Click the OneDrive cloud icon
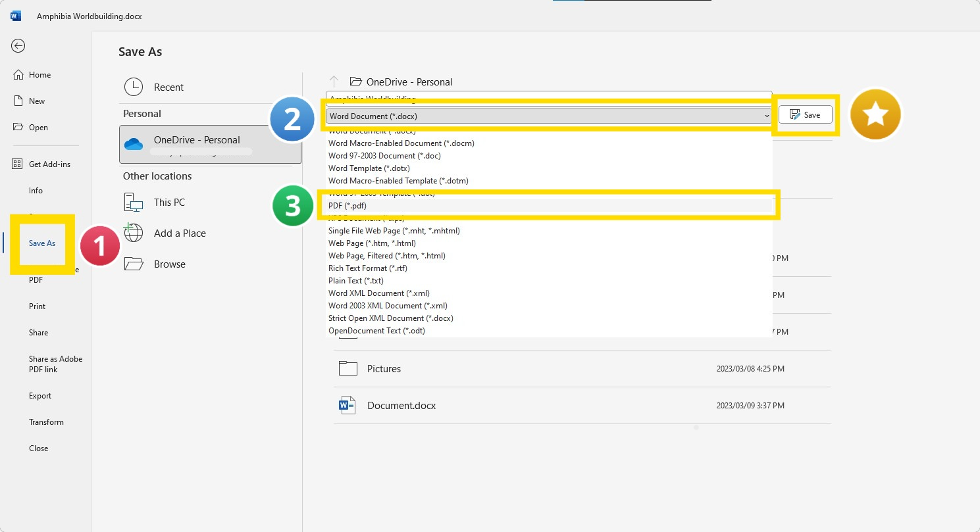Screen dimensions: 980x532 click(134, 144)
